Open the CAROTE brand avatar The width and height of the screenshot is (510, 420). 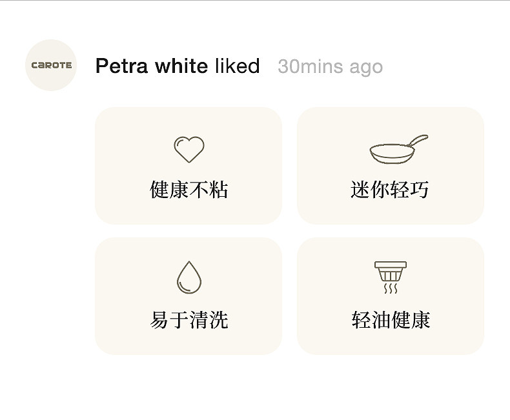click(x=51, y=65)
